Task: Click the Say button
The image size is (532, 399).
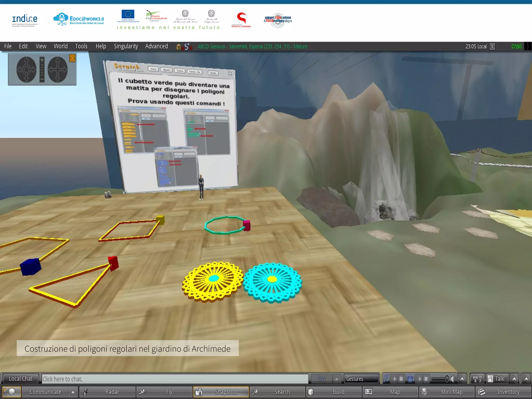Action: 321,379
